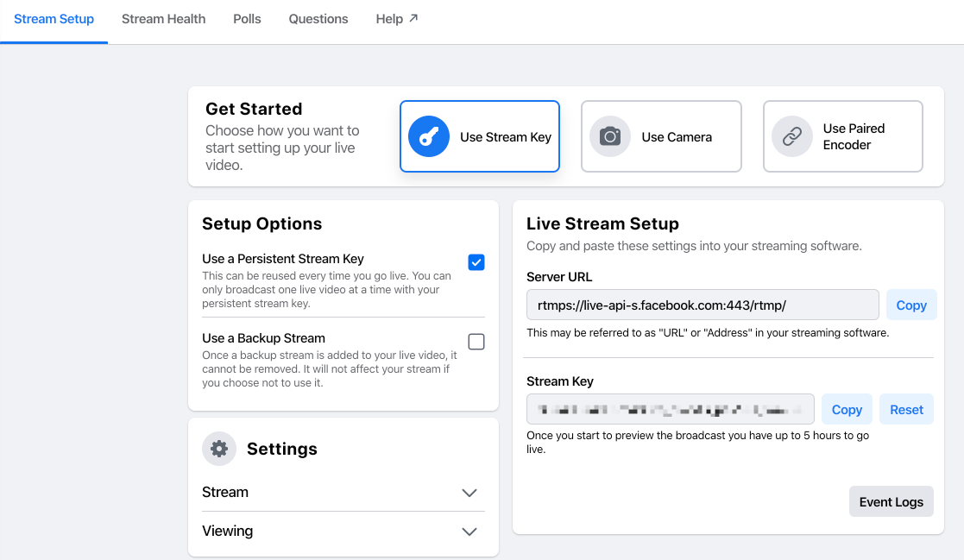Click the paired encoder link icon

pyautogui.click(x=792, y=136)
